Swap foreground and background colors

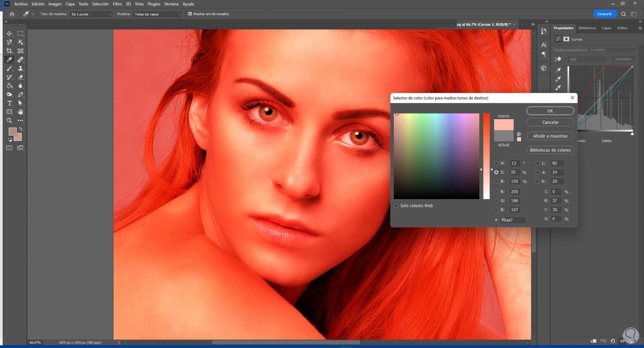coord(21,129)
